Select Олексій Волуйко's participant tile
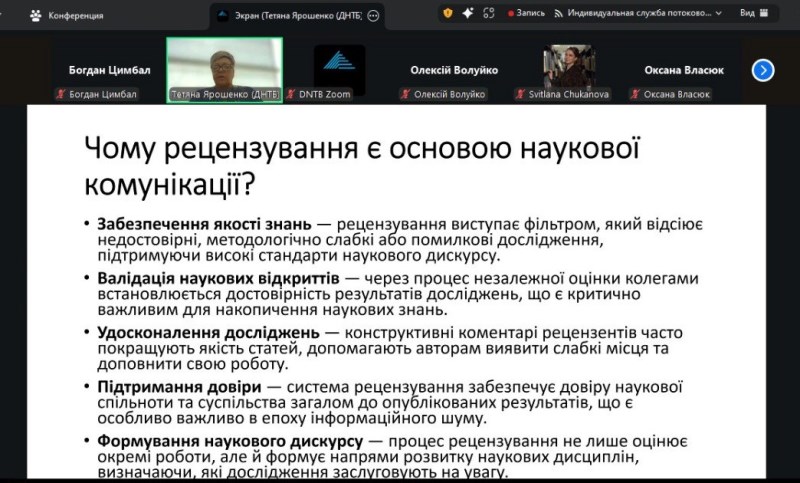Viewport: 800px width, 483px height. coord(454,70)
